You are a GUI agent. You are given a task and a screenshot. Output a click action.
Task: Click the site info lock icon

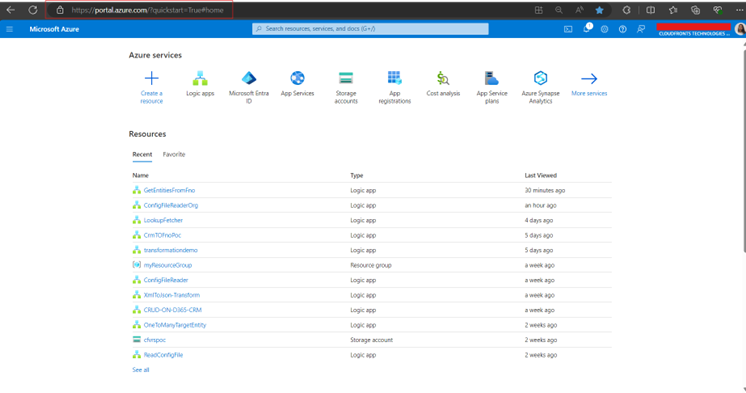coord(59,10)
